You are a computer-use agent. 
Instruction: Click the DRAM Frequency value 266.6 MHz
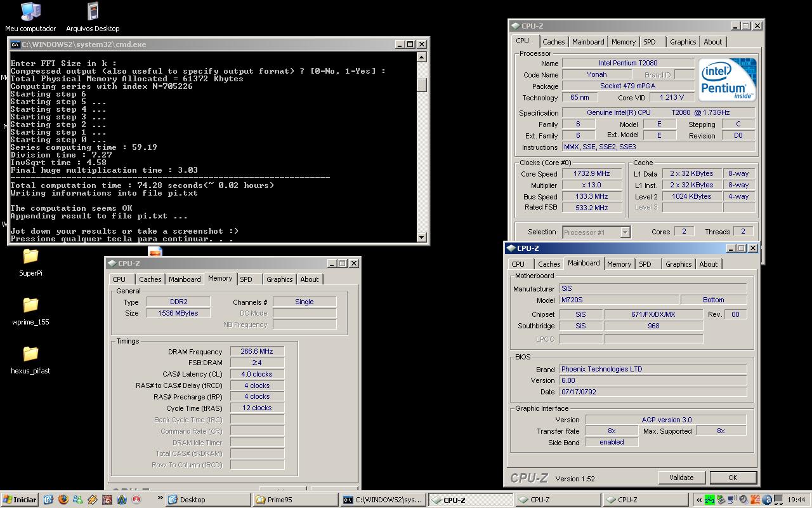pyautogui.click(x=257, y=351)
